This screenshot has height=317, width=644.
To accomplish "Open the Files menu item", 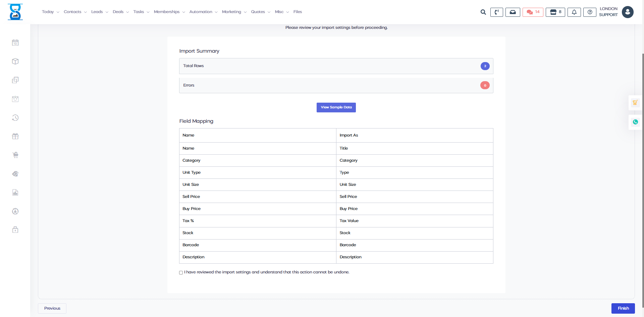I will [x=298, y=12].
